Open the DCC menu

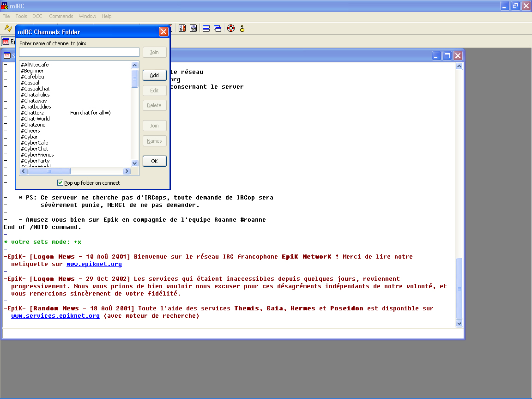pos(37,16)
